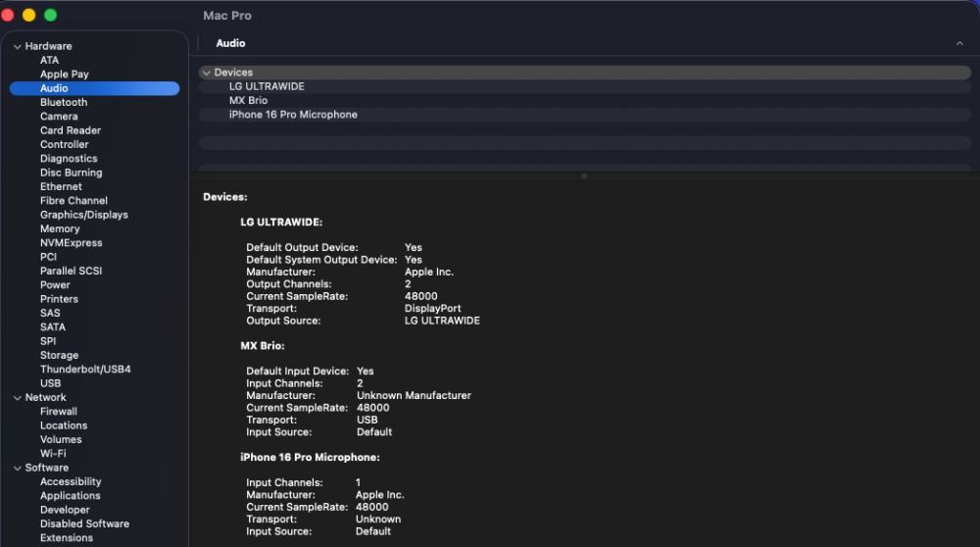Select MX Brio in devices list
Viewport: 980px width, 547px height.
click(584, 101)
